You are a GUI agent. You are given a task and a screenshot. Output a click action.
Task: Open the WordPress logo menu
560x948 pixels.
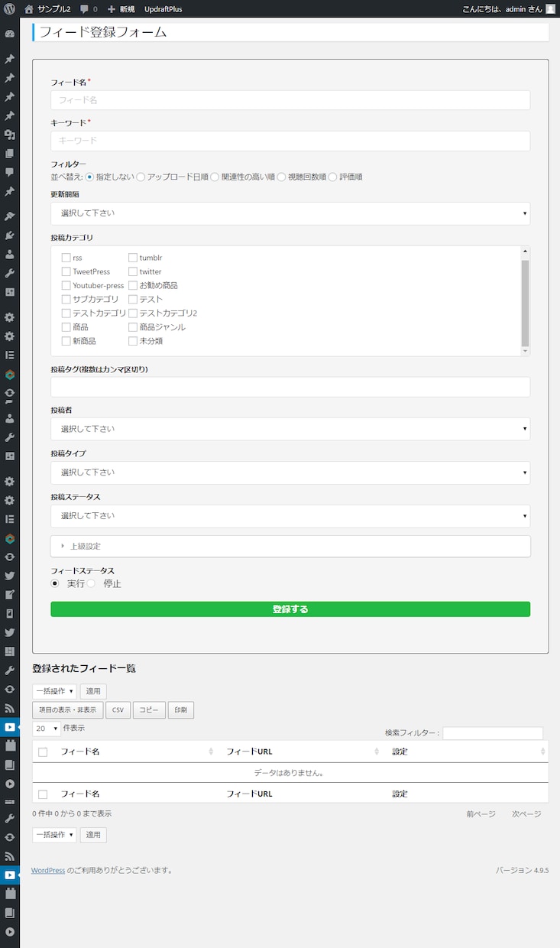click(x=9, y=9)
